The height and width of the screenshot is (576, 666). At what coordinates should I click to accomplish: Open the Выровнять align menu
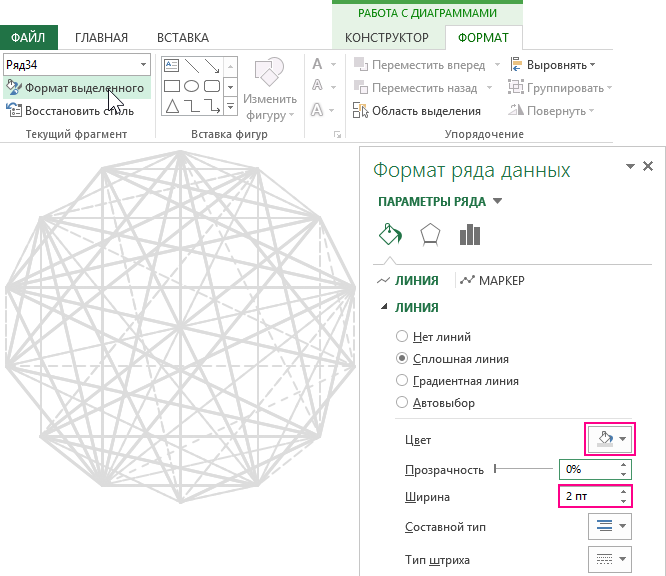(553, 65)
